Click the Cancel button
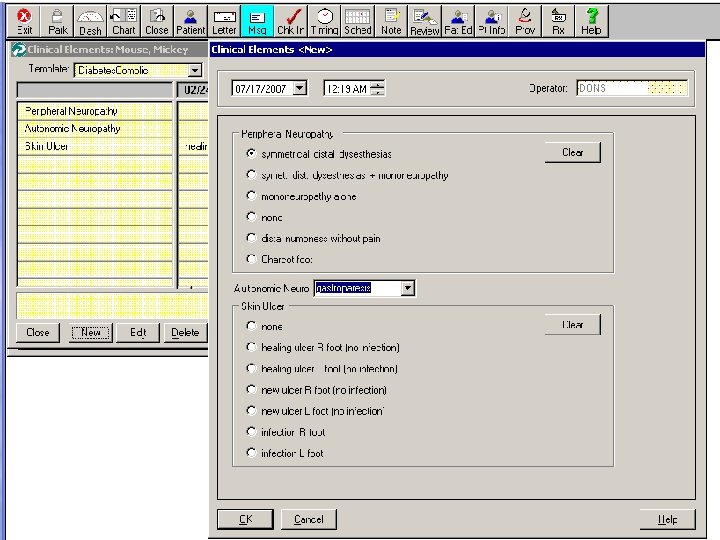The image size is (720, 540). pyautogui.click(x=309, y=519)
